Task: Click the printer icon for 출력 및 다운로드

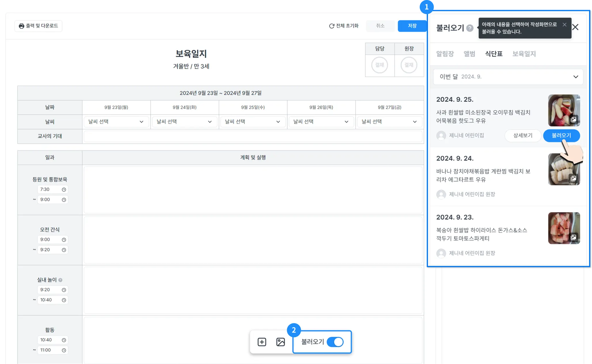Action: click(21, 26)
